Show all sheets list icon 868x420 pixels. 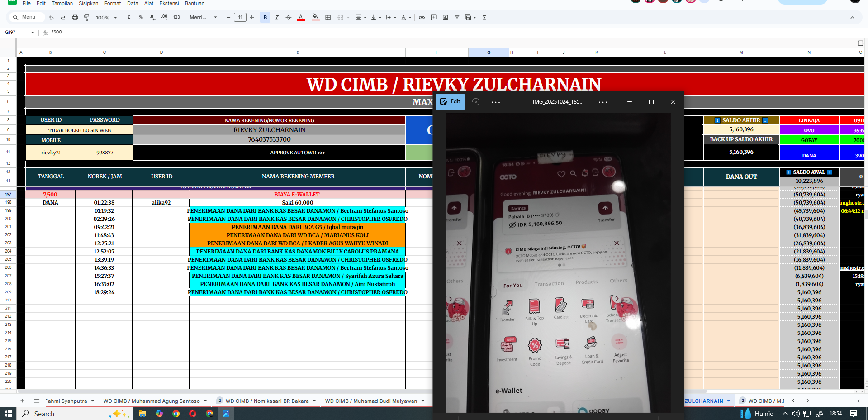pyautogui.click(x=37, y=401)
